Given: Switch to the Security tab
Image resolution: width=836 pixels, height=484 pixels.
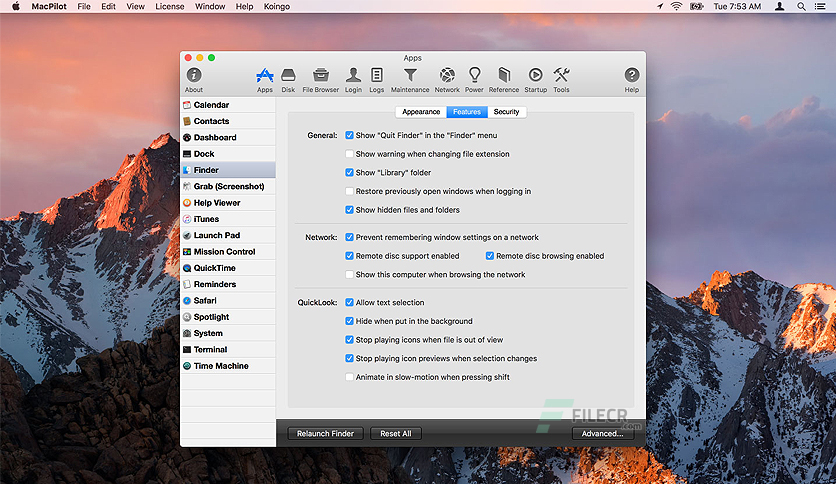Looking at the screenshot, I should (x=507, y=112).
